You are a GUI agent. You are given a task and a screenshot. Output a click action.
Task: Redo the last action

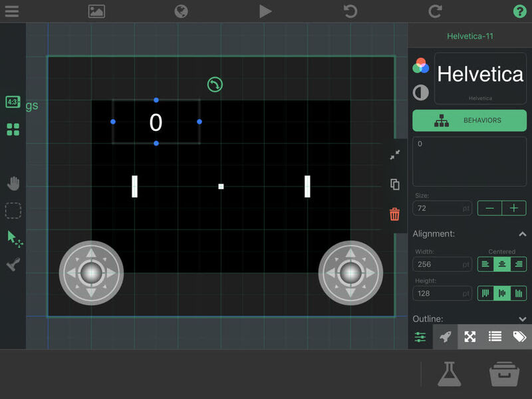[x=435, y=11]
